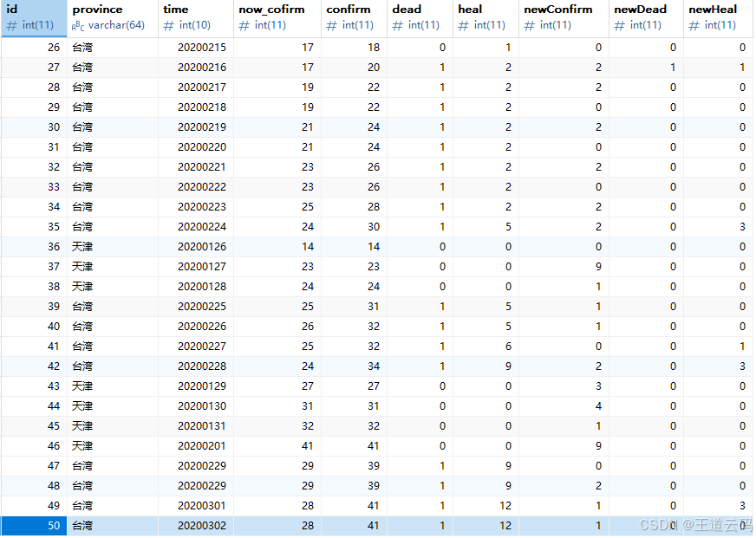Select row with id 26
The image size is (756, 538).
click(x=376, y=48)
